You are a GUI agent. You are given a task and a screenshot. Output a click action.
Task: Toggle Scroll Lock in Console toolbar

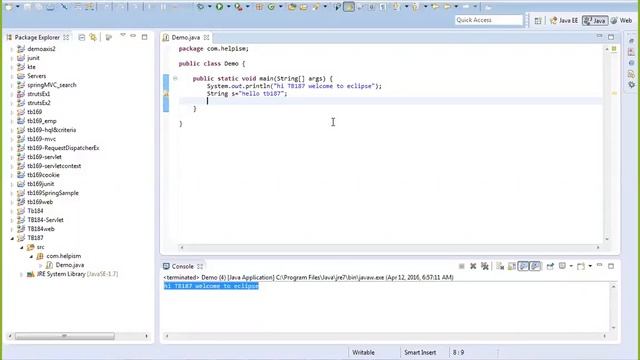point(512,266)
